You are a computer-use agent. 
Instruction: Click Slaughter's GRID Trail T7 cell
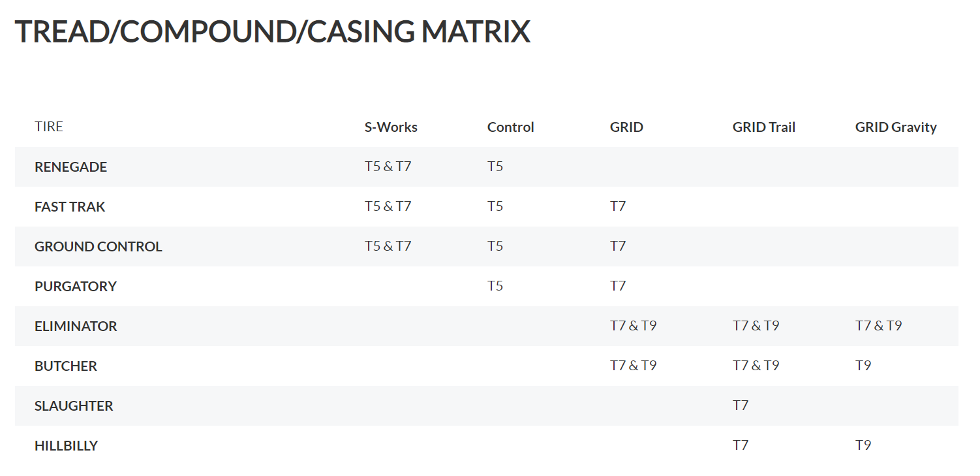point(741,405)
